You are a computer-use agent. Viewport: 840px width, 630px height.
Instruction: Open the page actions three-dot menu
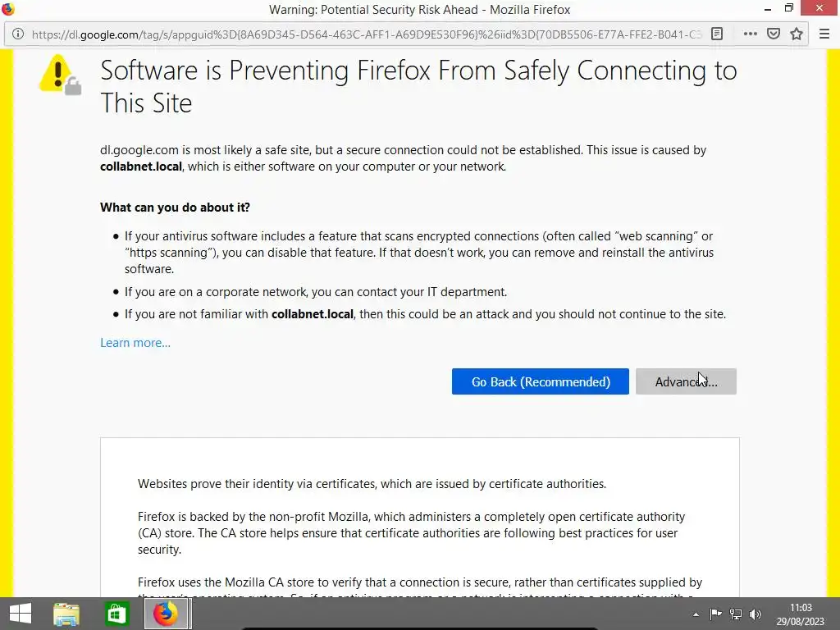tap(750, 34)
